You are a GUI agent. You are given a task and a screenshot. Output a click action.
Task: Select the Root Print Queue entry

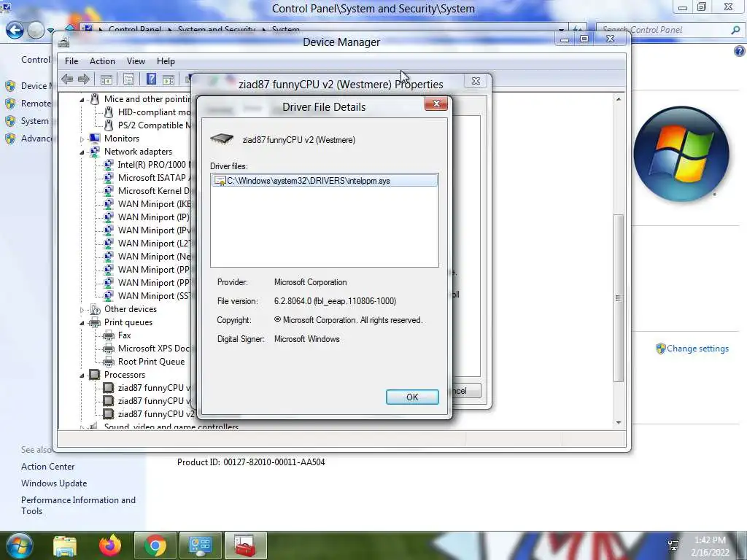[x=151, y=362]
